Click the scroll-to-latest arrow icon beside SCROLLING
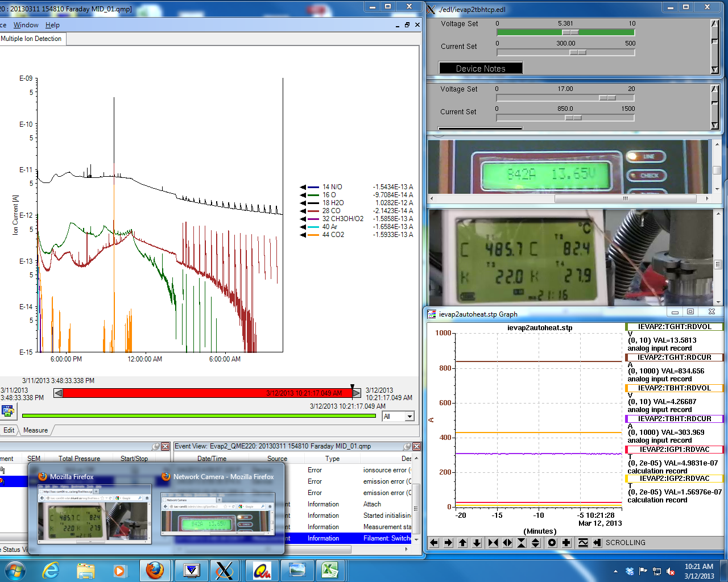The width and height of the screenshot is (728, 582). (597, 543)
